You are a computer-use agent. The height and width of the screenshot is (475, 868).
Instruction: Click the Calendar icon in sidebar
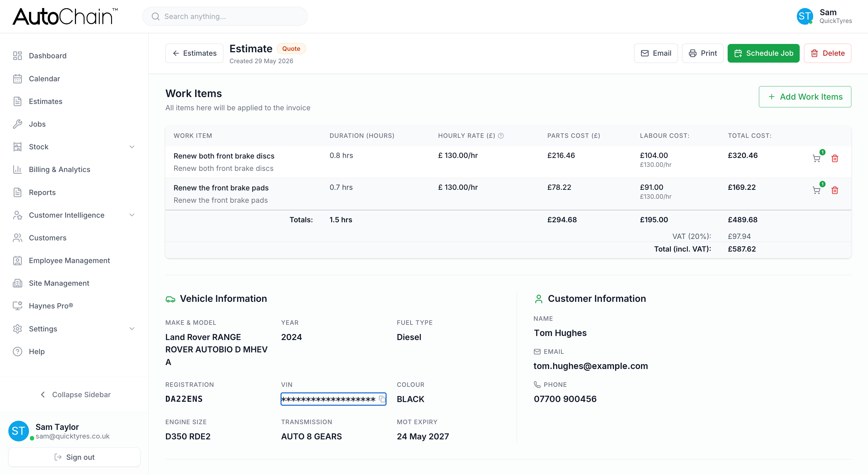[18, 79]
